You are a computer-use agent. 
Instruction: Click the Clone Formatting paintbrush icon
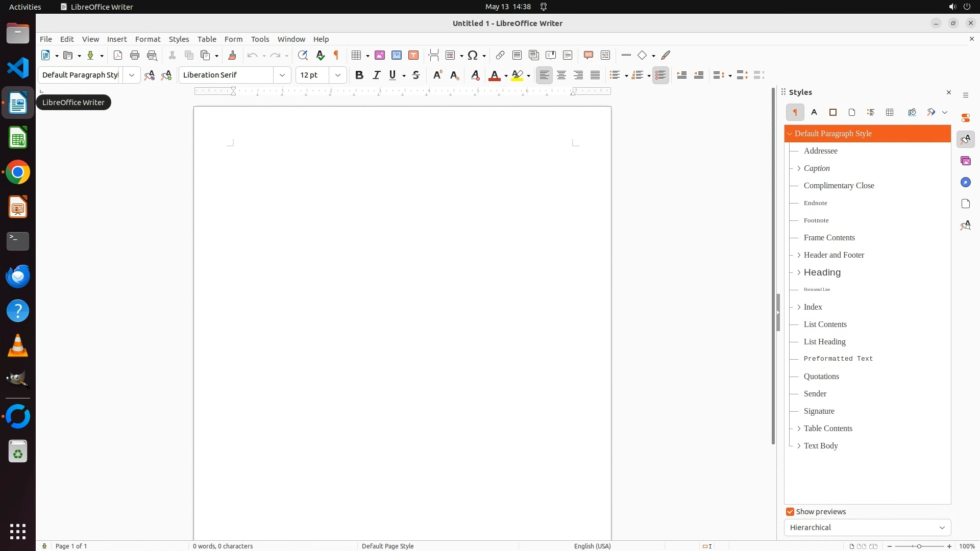pos(232,55)
